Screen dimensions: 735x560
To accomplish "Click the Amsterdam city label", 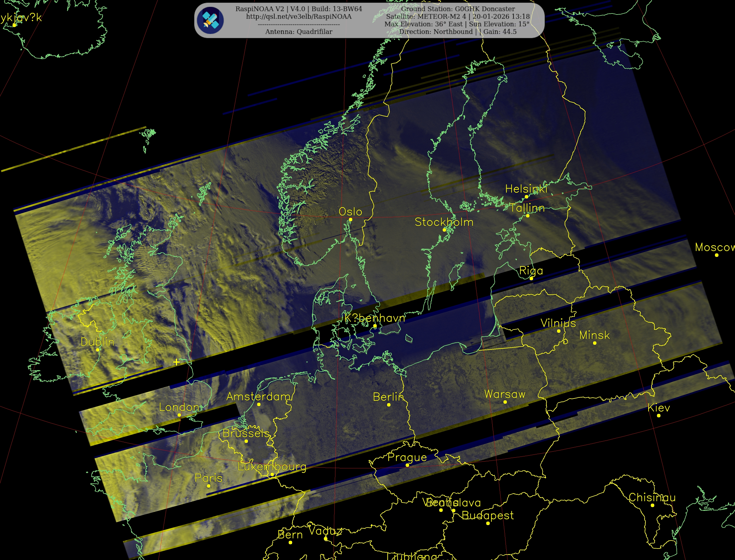I will [x=258, y=397].
